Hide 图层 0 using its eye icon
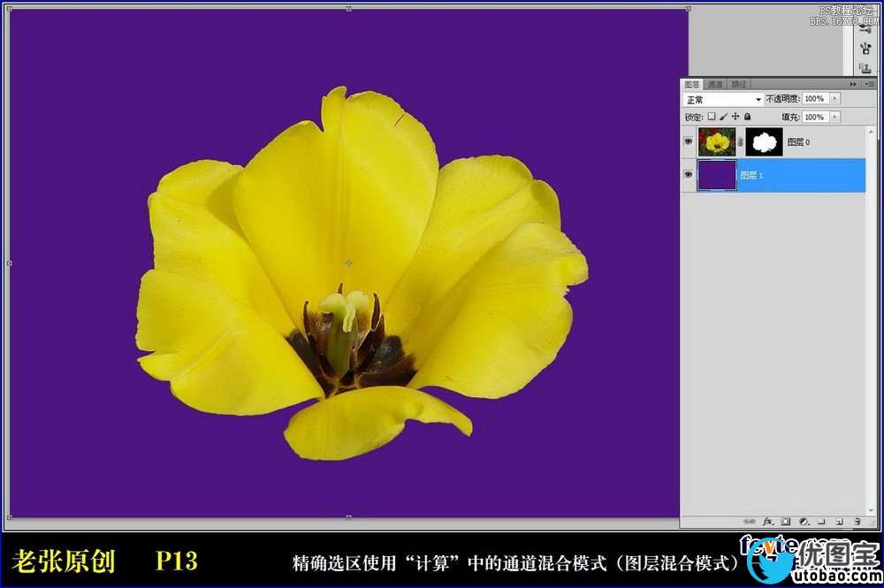 coord(688,141)
